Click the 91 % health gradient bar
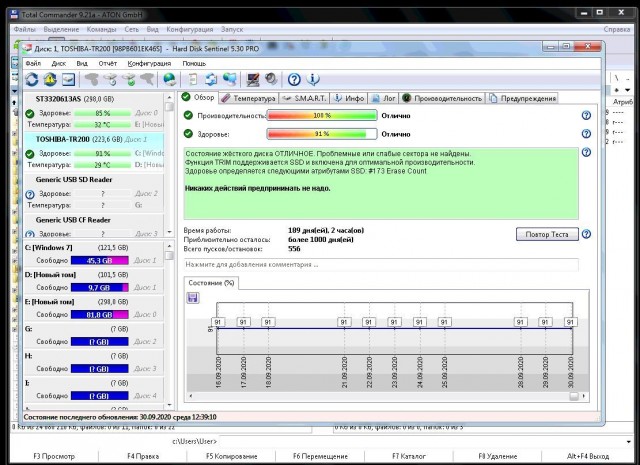This screenshot has width=640, height=465. coord(322,134)
